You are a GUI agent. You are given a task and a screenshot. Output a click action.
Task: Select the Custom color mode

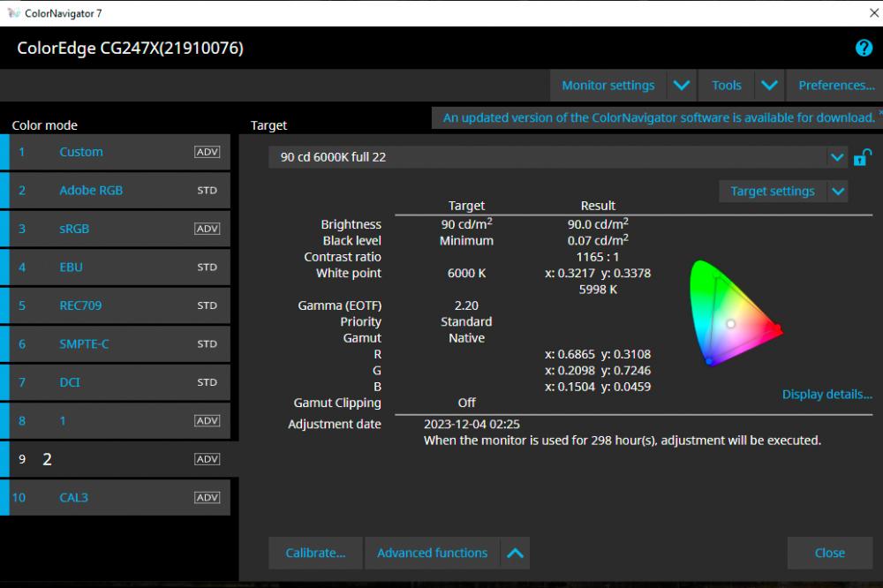click(116, 152)
